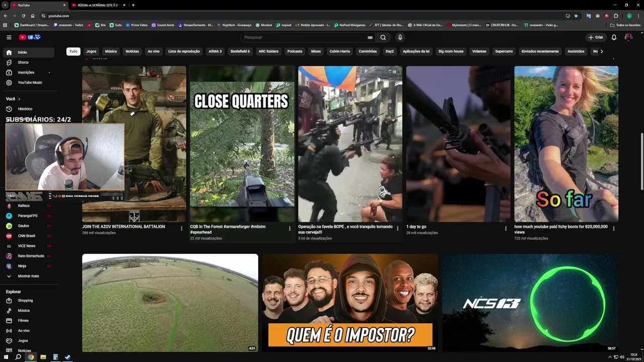
Task: Open Jogos under Explorar
Action: point(28,341)
